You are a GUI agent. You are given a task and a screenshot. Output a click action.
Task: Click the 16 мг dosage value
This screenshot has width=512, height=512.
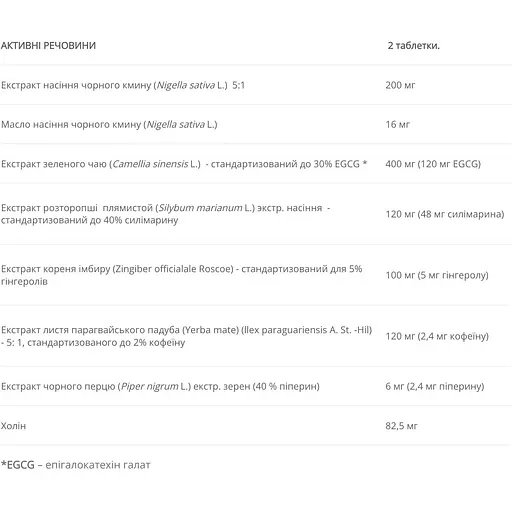pos(397,124)
